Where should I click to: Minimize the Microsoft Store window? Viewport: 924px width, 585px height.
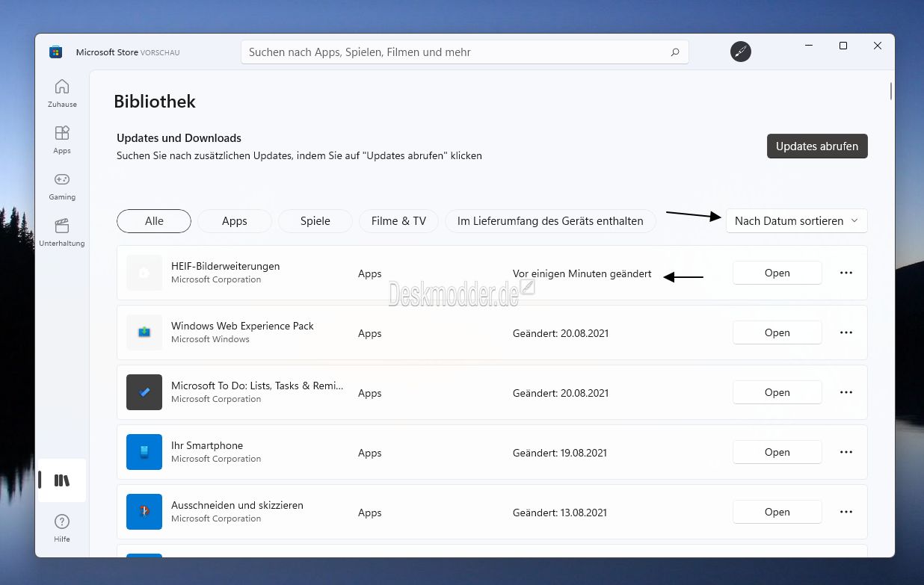click(809, 46)
